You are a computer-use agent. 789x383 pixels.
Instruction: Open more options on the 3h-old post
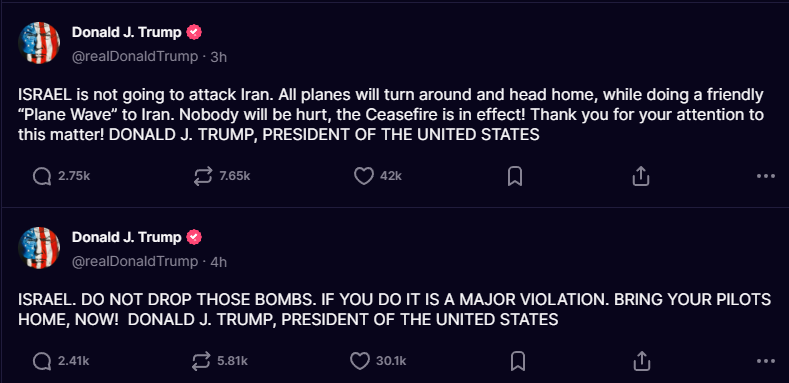click(x=765, y=176)
